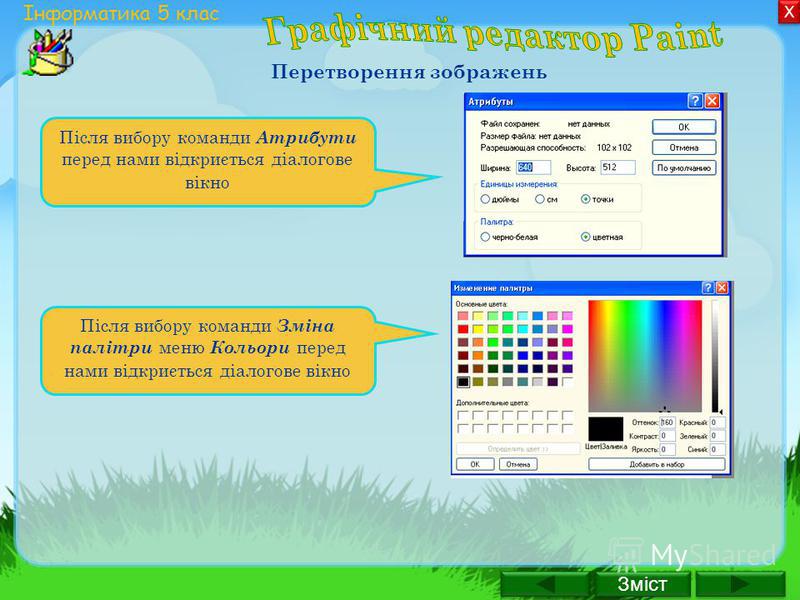Click the Атрибуты dialog title text
The image size is (800, 600).
click(x=490, y=102)
